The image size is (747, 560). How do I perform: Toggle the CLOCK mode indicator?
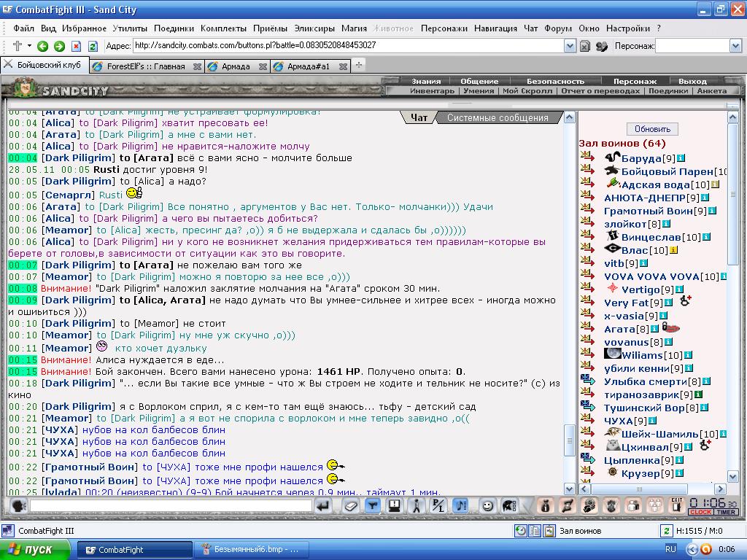700,512
